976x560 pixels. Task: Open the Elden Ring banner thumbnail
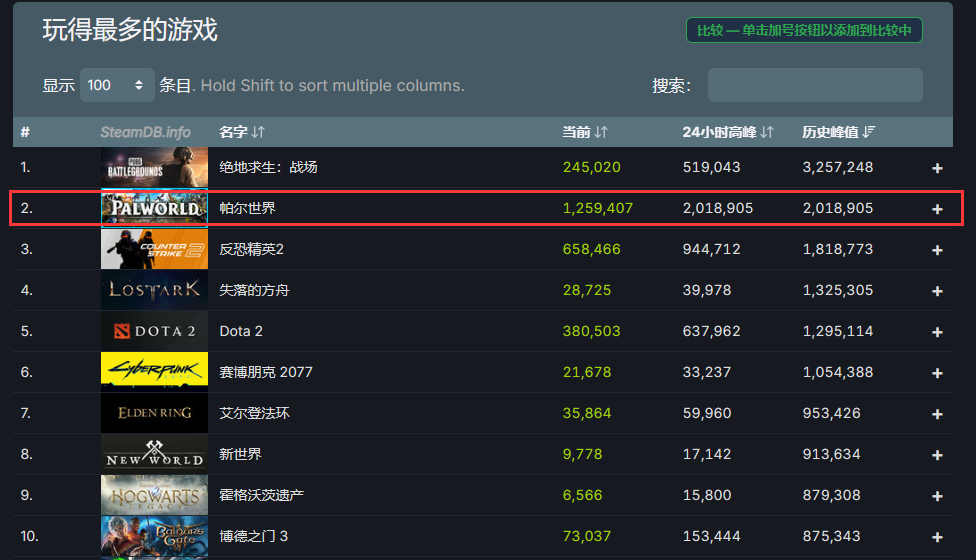[154, 413]
